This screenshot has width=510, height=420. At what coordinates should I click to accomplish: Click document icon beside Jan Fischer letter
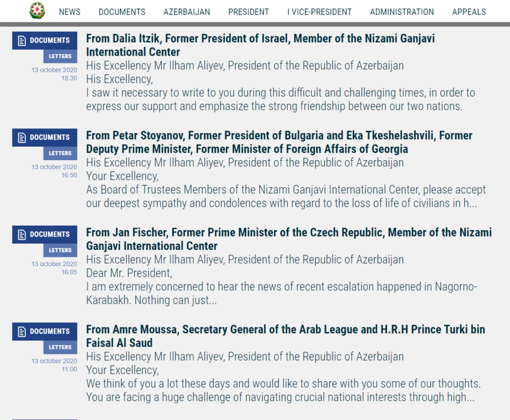tap(22, 235)
